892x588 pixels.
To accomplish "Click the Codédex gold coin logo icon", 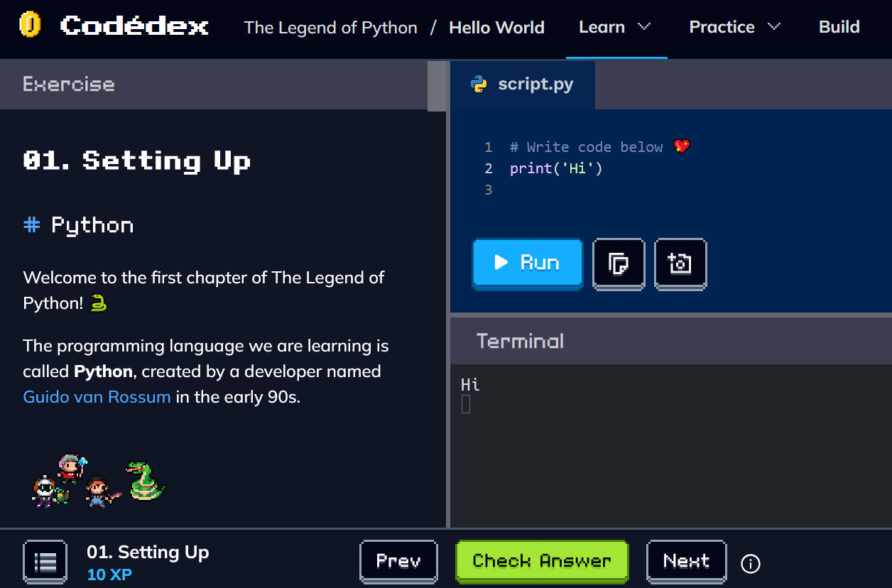I will (x=30, y=26).
